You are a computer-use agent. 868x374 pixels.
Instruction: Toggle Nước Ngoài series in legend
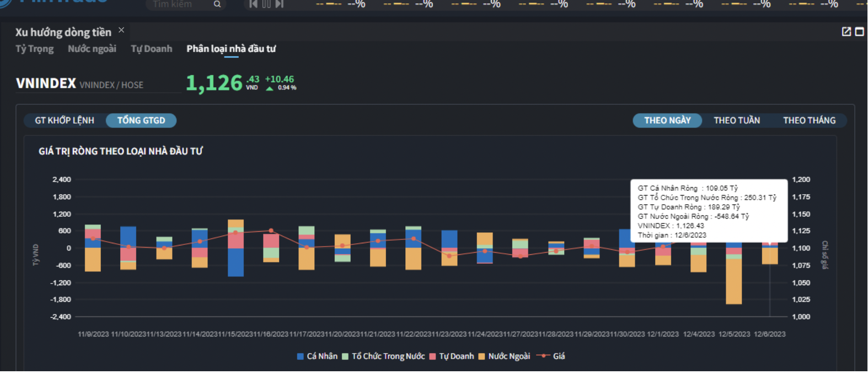coord(504,356)
